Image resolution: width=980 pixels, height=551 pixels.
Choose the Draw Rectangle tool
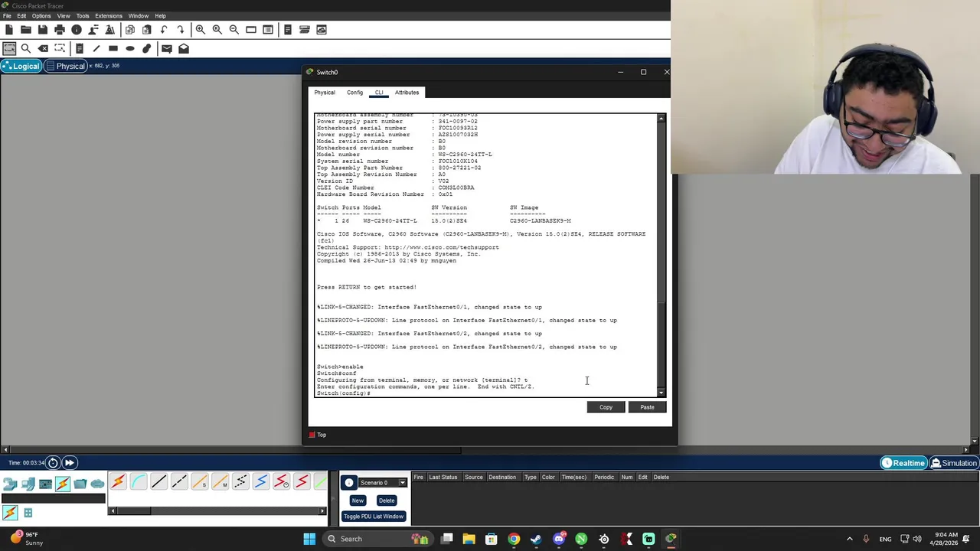click(x=113, y=48)
